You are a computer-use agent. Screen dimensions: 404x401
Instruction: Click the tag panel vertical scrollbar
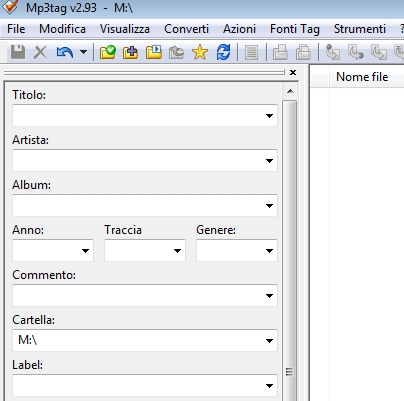[289, 250]
